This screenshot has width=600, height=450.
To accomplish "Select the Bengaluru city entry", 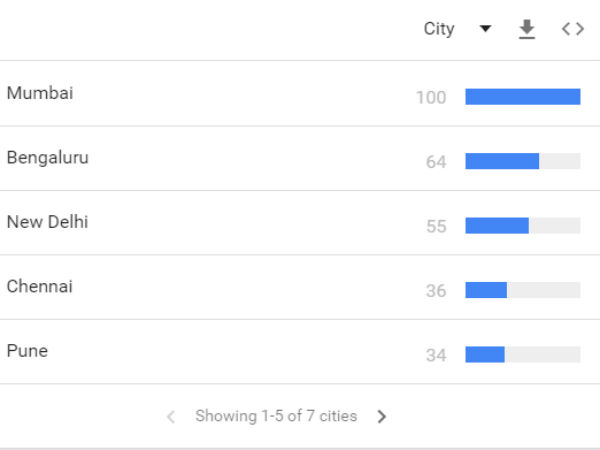I will (x=47, y=157).
